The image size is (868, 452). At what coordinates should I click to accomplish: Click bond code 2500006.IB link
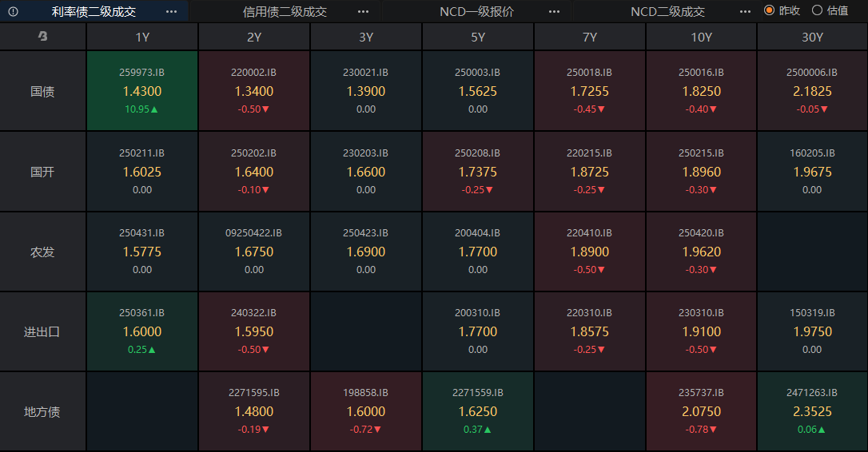coord(812,73)
